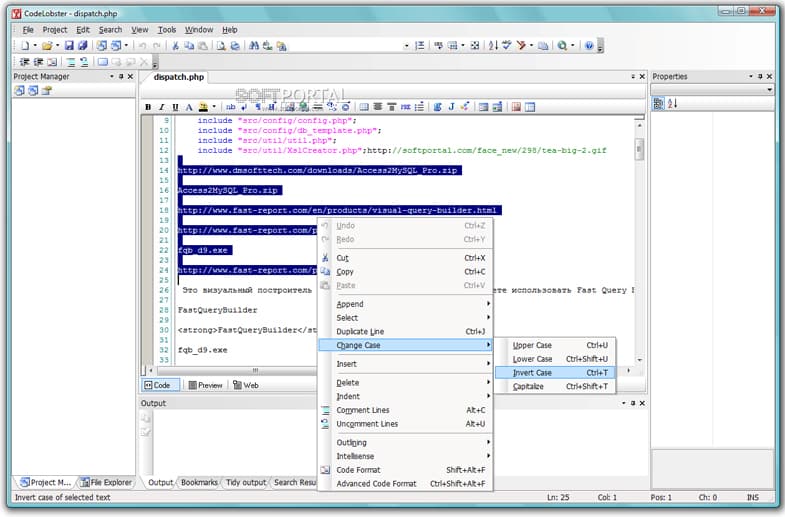
Task: Click the alphabetical sort icon in Properties
Action: pyautogui.click(x=672, y=104)
